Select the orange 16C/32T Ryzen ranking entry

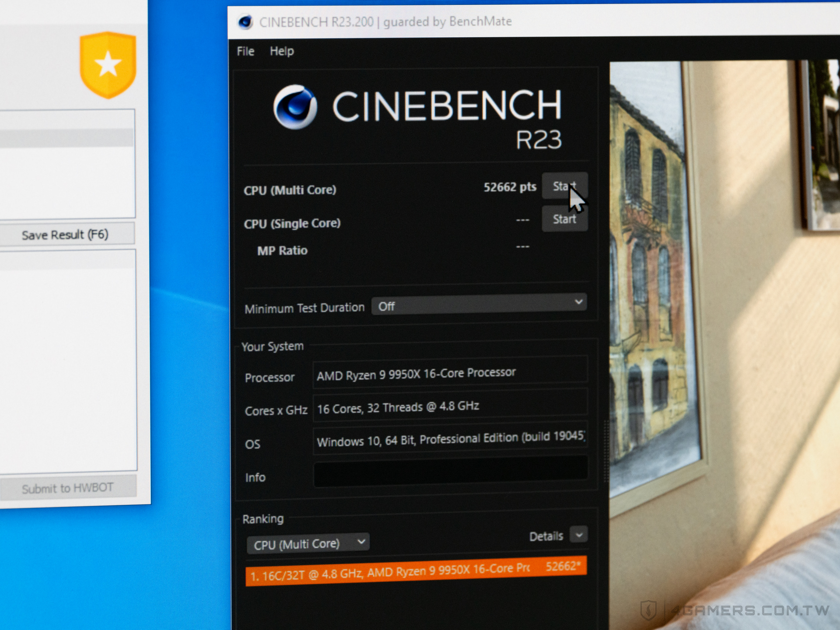tap(416, 571)
